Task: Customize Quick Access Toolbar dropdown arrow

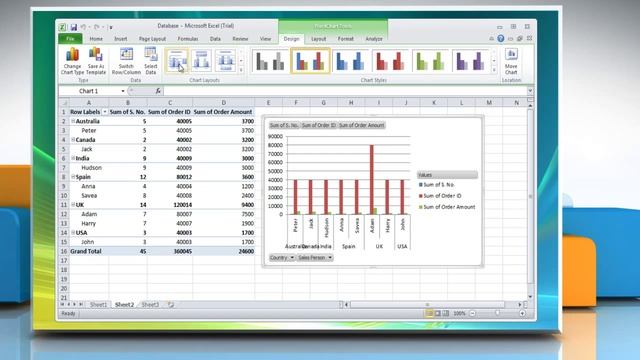Action: pos(111,27)
